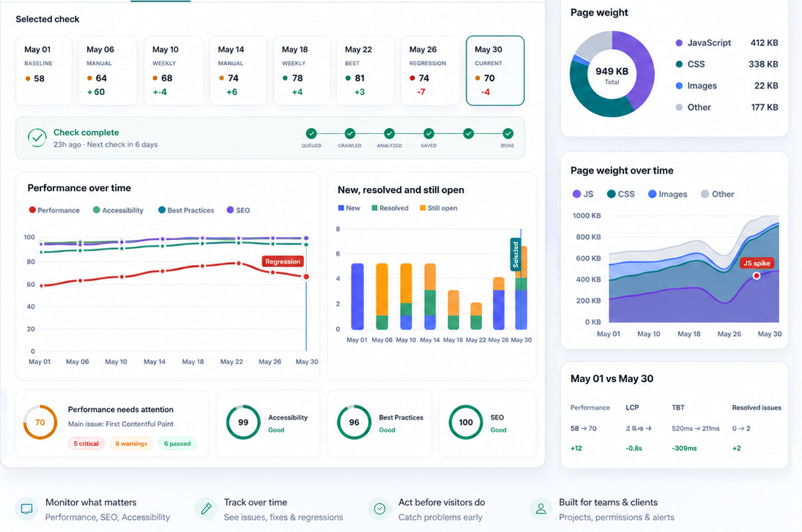Click the Act before visitors do check icon
The image size is (802, 532).
click(x=379, y=509)
